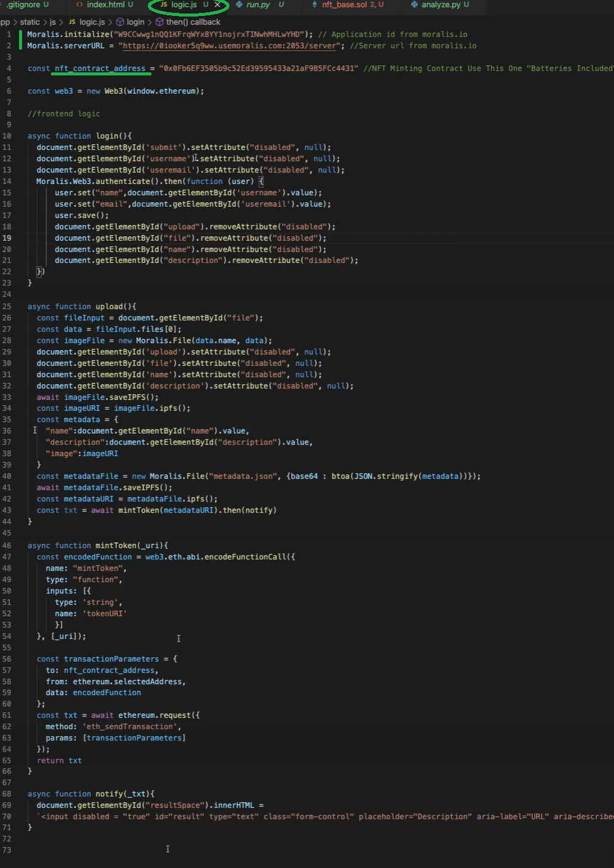Image resolution: width=614 pixels, height=868 pixels.
Task: Click then(notify) on line 43
Action: pyautogui.click(x=250, y=510)
